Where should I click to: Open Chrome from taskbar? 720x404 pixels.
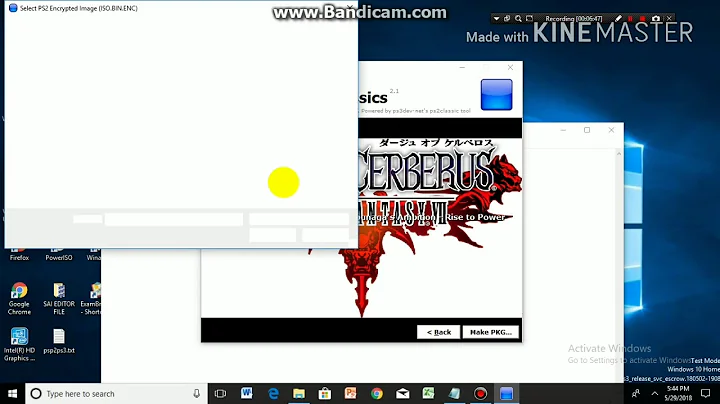(377, 393)
